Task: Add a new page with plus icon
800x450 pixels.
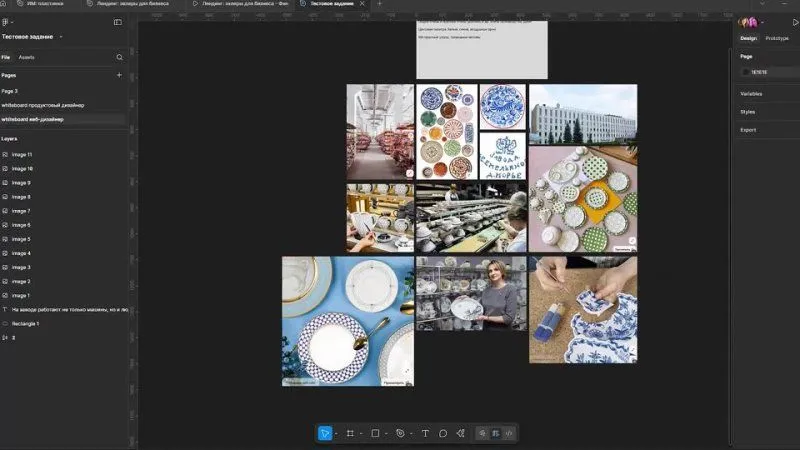Action: click(119, 75)
